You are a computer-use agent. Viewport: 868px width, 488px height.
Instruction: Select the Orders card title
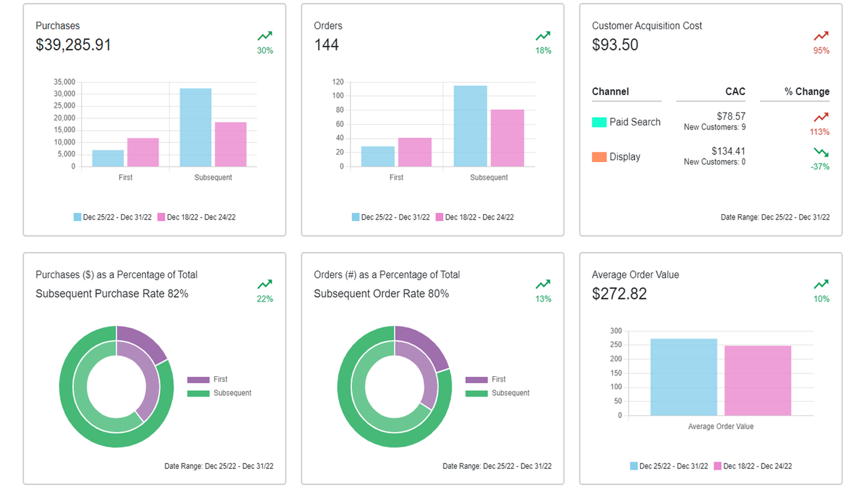point(328,25)
